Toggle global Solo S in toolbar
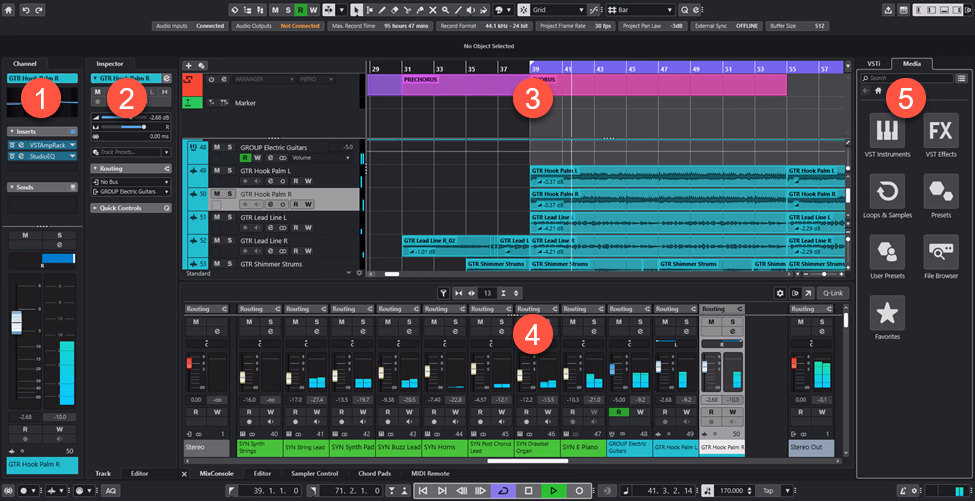 pos(288,10)
